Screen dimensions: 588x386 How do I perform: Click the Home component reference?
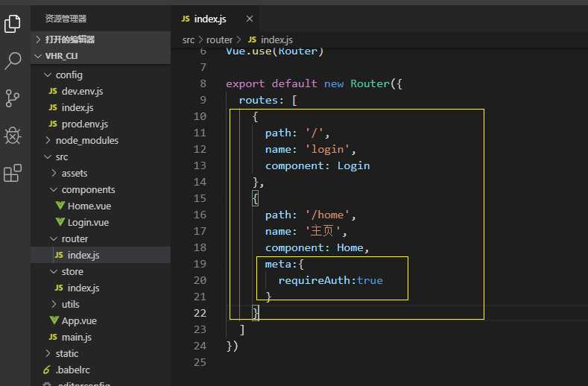[x=350, y=247]
